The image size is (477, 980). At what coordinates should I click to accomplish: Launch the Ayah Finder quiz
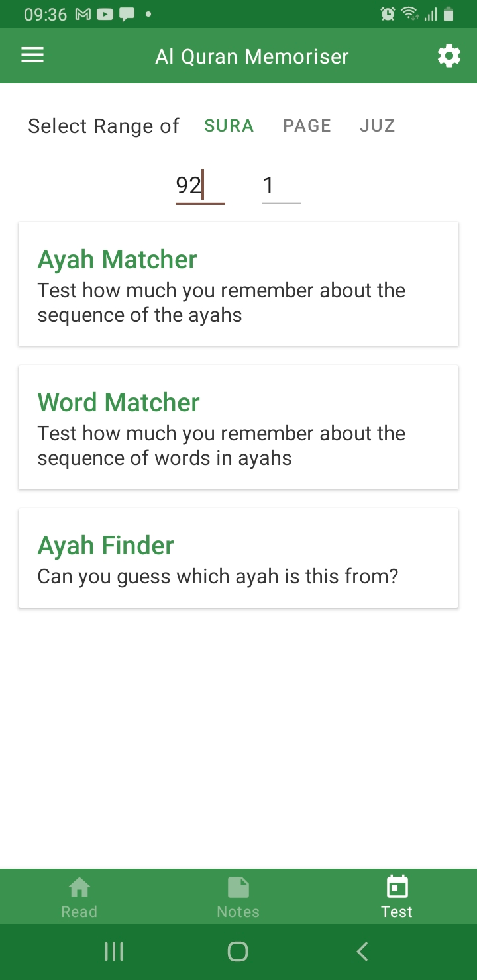238,558
